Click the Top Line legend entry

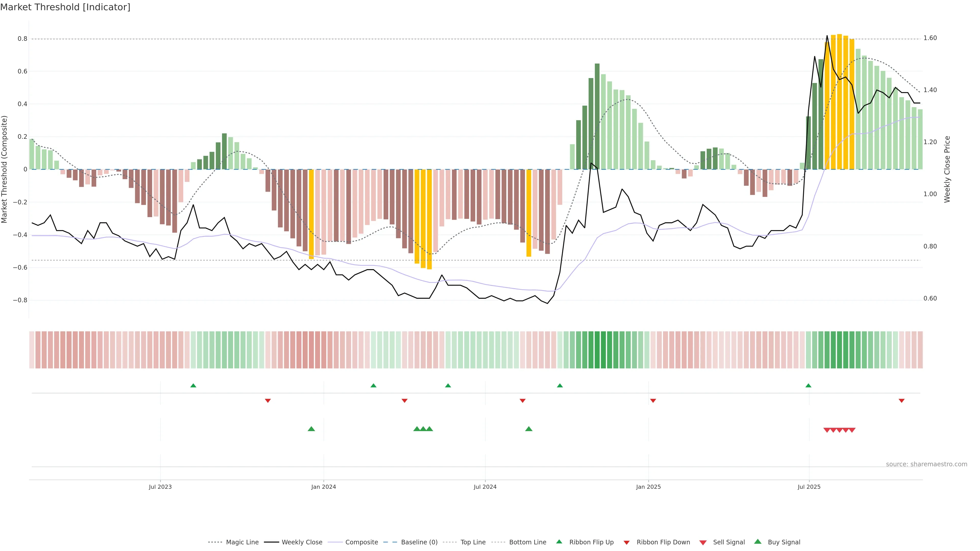point(473,542)
